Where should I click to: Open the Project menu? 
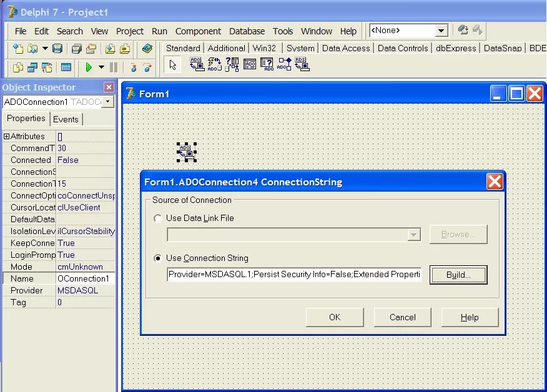point(130,31)
